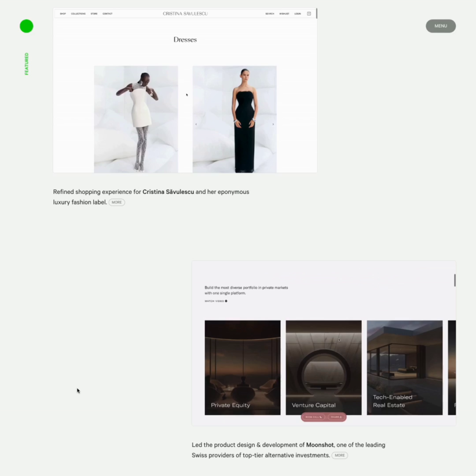Click the Store nav link
Screen dimensions: 476x476
point(94,13)
